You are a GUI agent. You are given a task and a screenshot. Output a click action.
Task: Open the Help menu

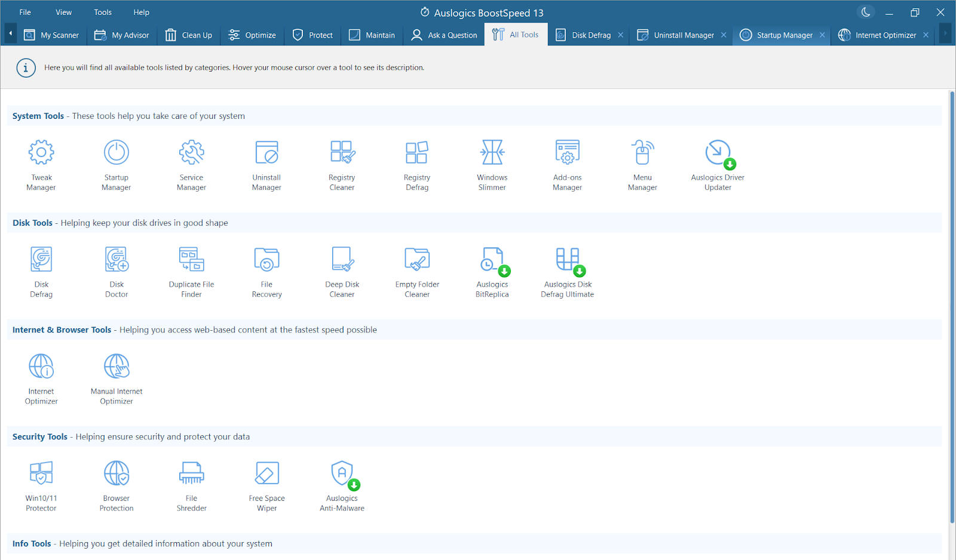pyautogui.click(x=142, y=12)
